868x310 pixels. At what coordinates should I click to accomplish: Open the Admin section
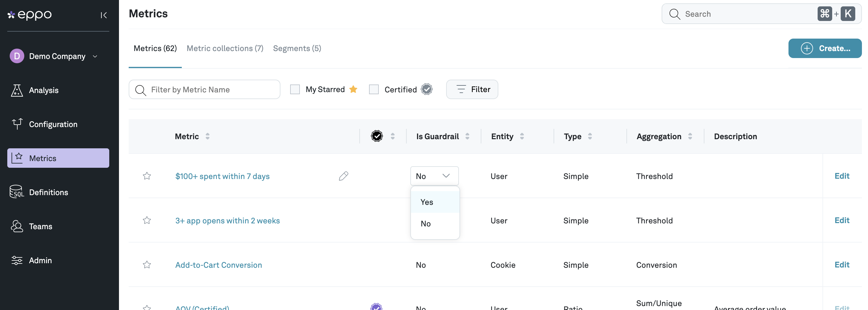58,260
